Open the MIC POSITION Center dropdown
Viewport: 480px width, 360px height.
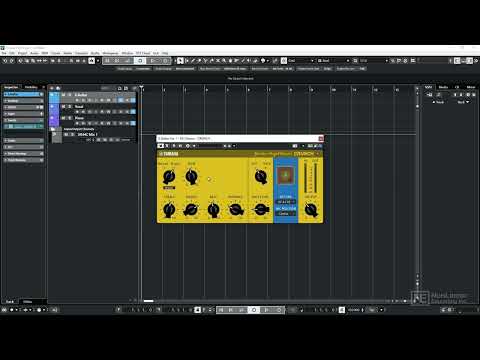[x=286, y=214]
